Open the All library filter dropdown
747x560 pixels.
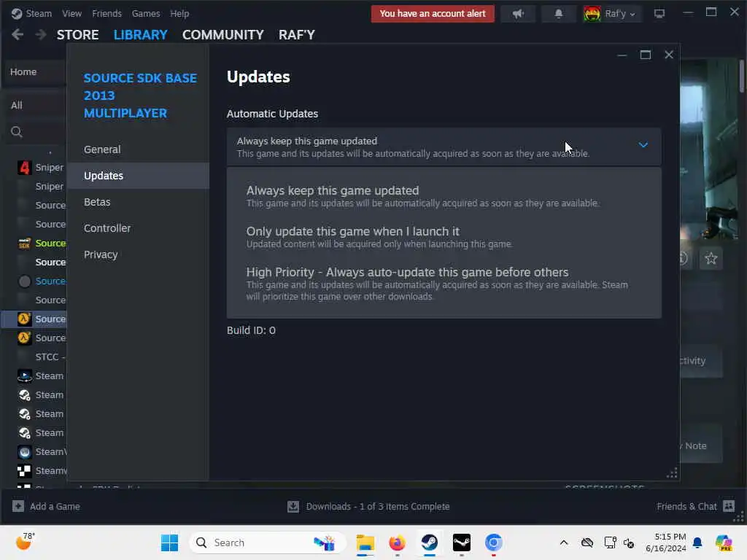(34, 105)
